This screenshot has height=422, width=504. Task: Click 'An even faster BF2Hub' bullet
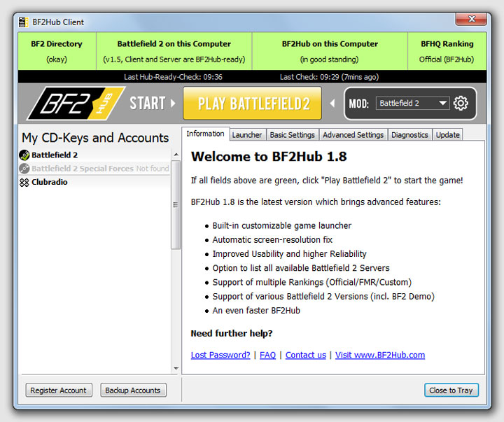(256, 311)
